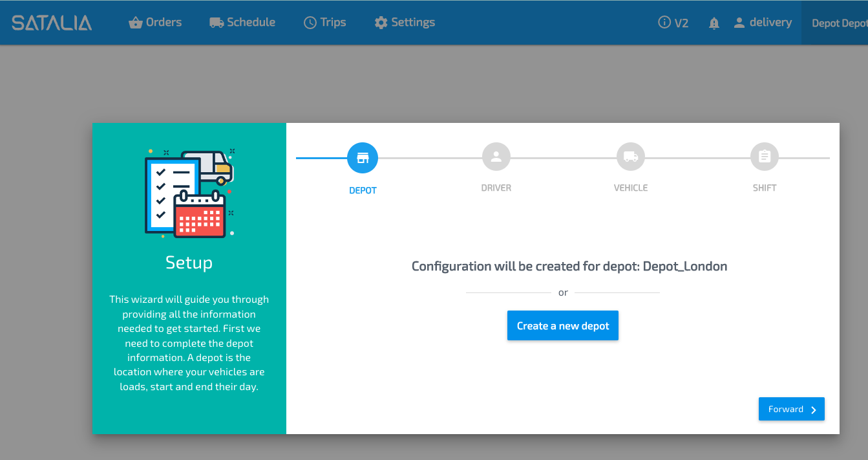The width and height of the screenshot is (868, 460).
Task: Click the Satalia logo
Action: (x=52, y=23)
